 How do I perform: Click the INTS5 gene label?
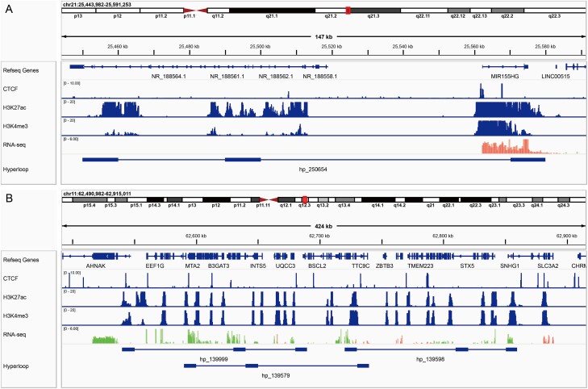tap(257, 266)
